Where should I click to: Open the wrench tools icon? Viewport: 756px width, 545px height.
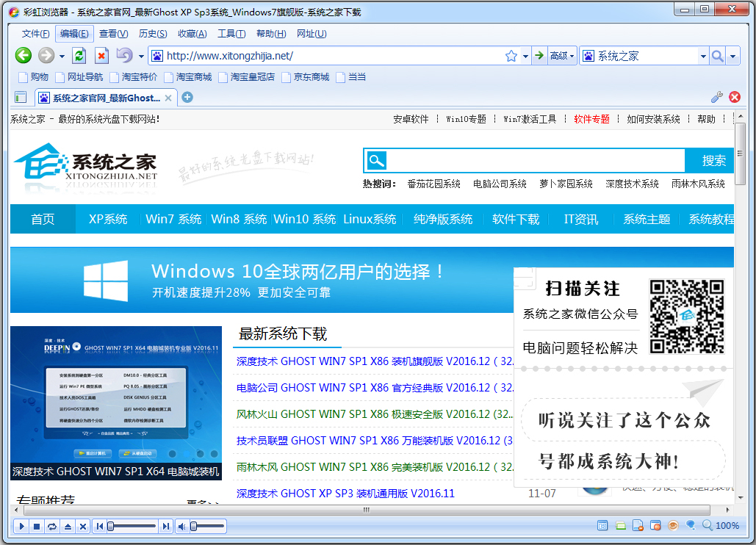pos(717,97)
